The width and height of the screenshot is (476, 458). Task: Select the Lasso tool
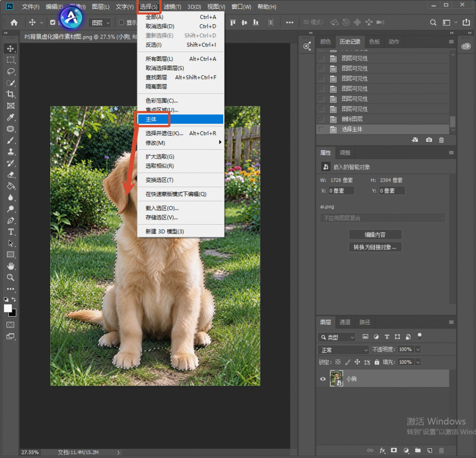11,71
